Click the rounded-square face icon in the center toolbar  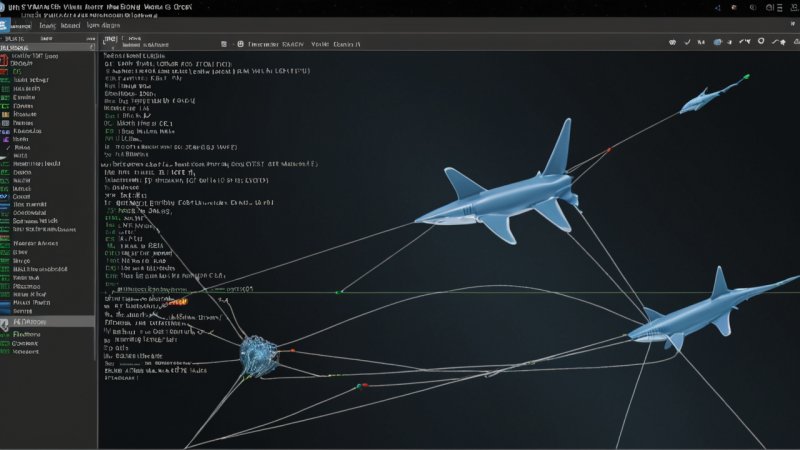pyautogui.click(x=240, y=44)
